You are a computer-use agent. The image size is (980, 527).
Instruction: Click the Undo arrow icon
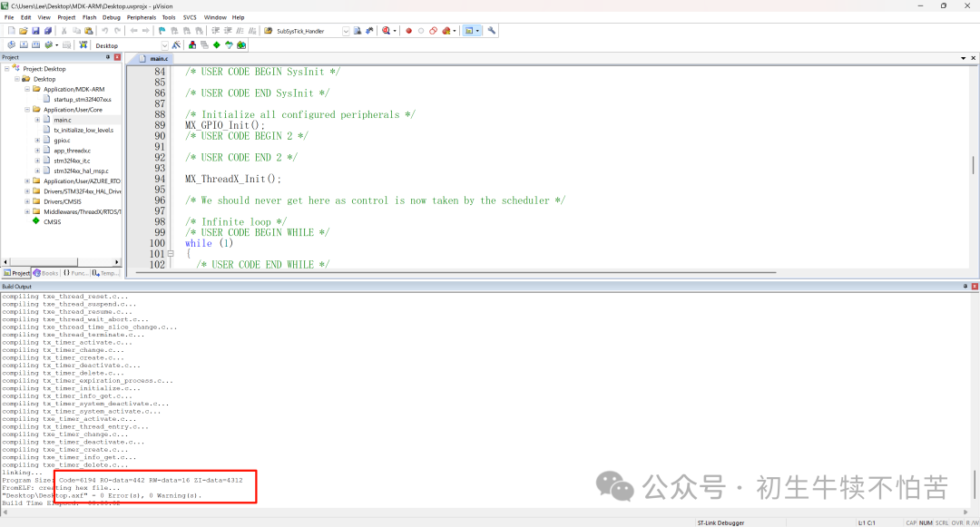pyautogui.click(x=104, y=31)
